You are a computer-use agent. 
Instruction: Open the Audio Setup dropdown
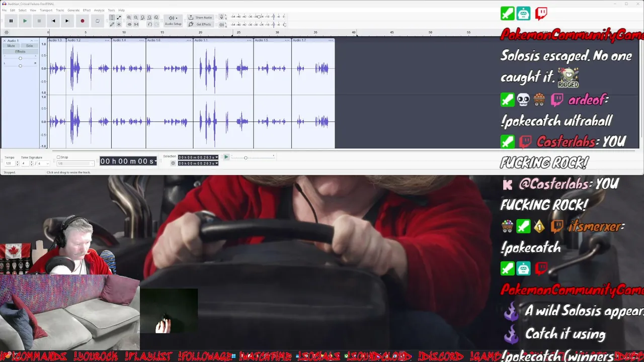click(173, 21)
